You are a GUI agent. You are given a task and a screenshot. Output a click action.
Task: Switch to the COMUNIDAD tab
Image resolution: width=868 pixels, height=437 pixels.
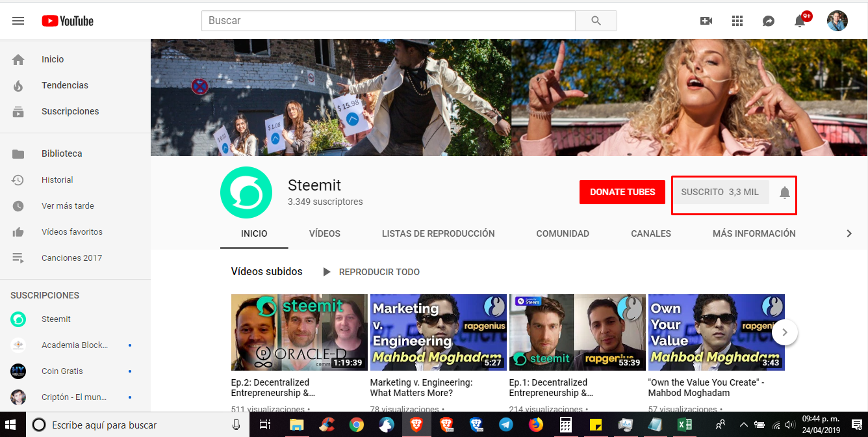pyautogui.click(x=563, y=233)
